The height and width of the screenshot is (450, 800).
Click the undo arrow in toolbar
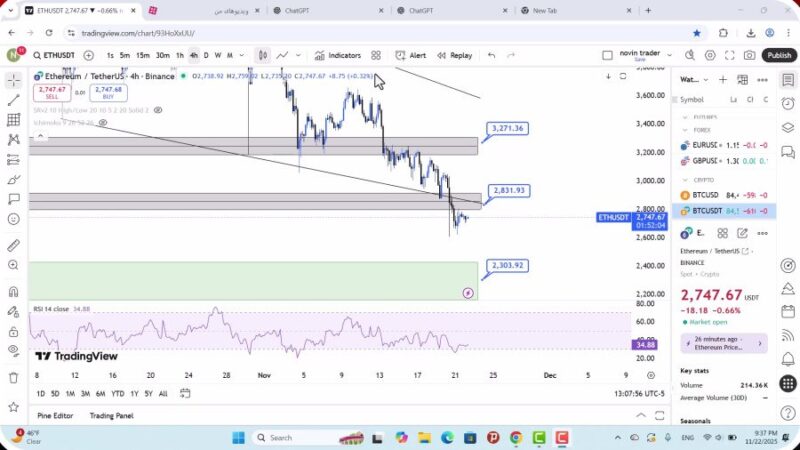tap(491, 56)
